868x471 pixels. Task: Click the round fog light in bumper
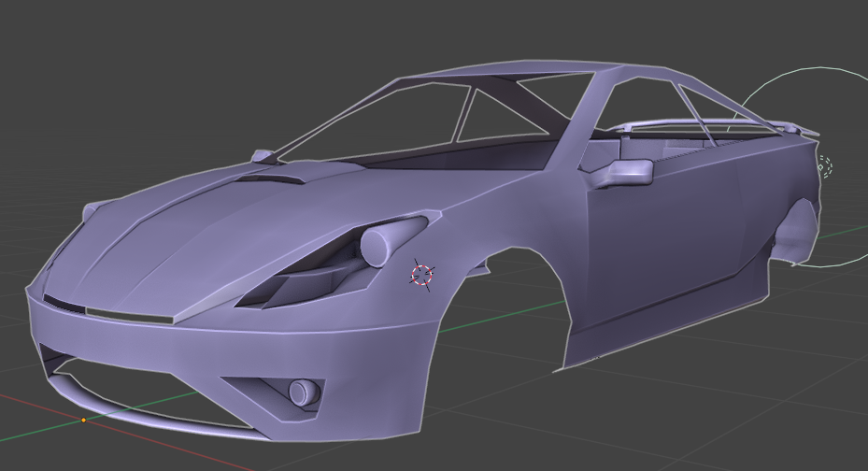click(304, 392)
